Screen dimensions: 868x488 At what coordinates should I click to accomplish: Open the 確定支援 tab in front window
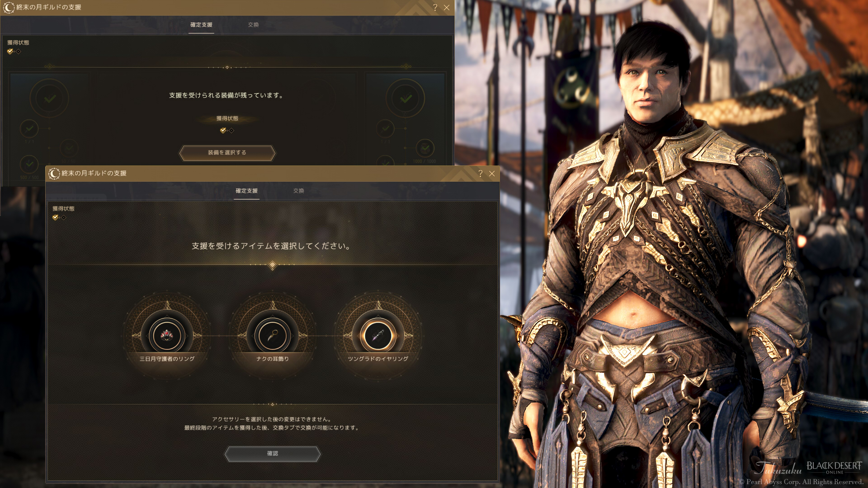pyautogui.click(x=246, y=191)
